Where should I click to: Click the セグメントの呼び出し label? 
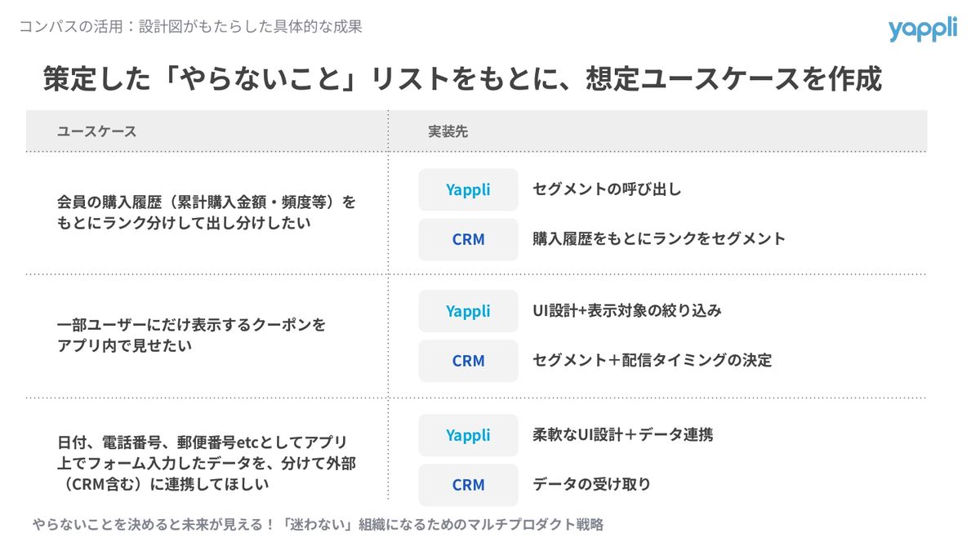pyautogui.click(x=607, y=189)
